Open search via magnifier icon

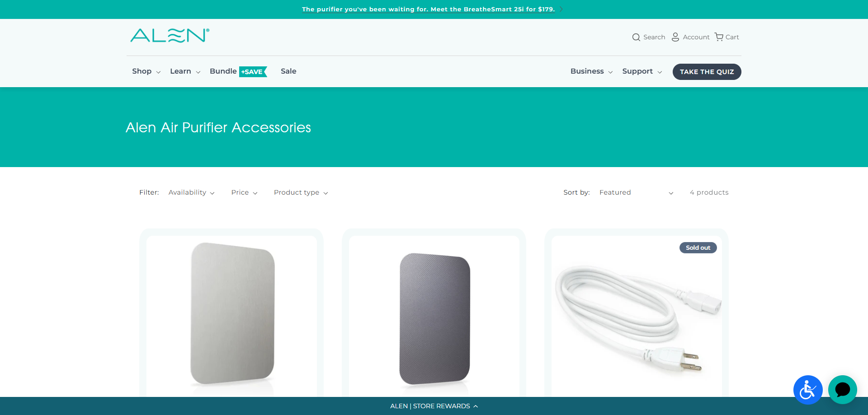click(x=636, y=37)
